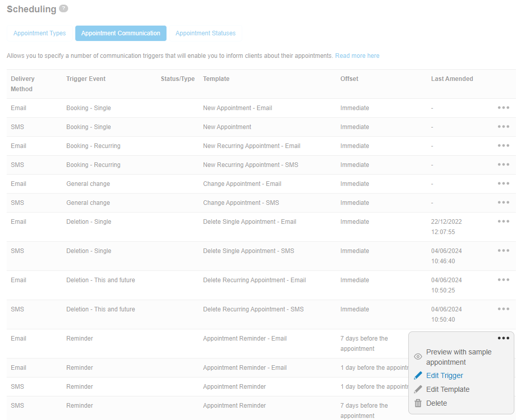Open the more options for Delete Recurring Appointment - SMS
The height and width of the screenshot is (420, 521).
point(504,309)
